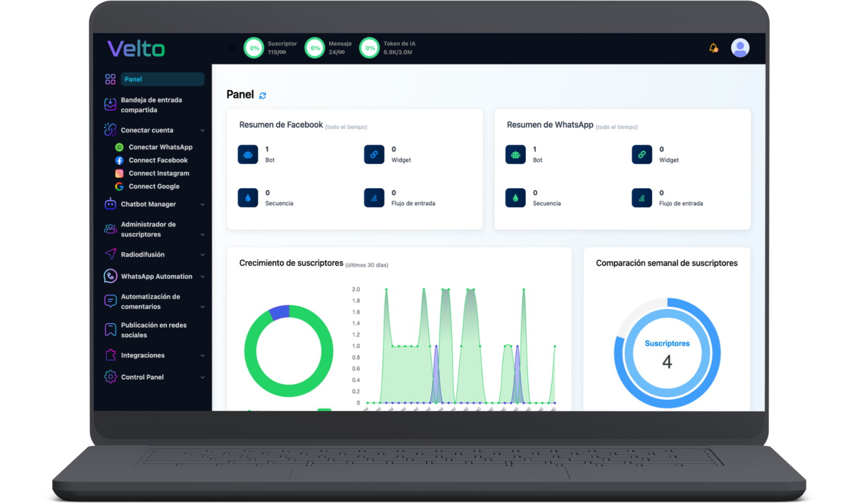The height and width of the screenshot is (504, 859).
Task: Expand the Conectar cuenta section
Action: [202, 130]
